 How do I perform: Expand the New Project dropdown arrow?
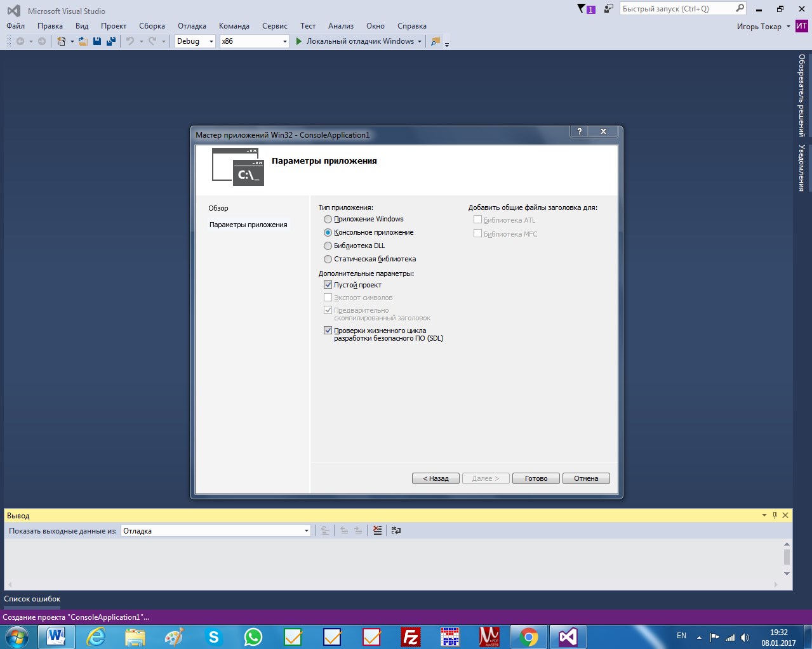pos(72,41)
